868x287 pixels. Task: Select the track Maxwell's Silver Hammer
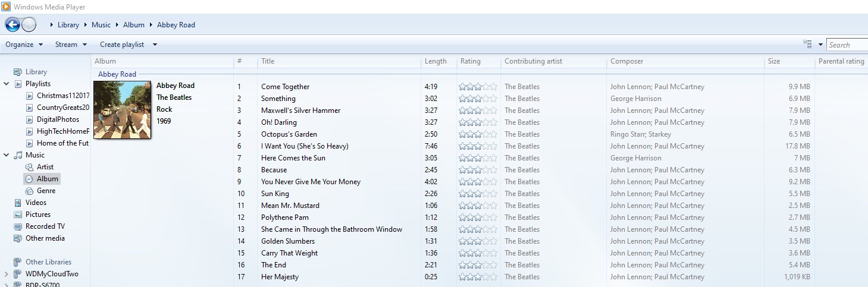(301, 111)
